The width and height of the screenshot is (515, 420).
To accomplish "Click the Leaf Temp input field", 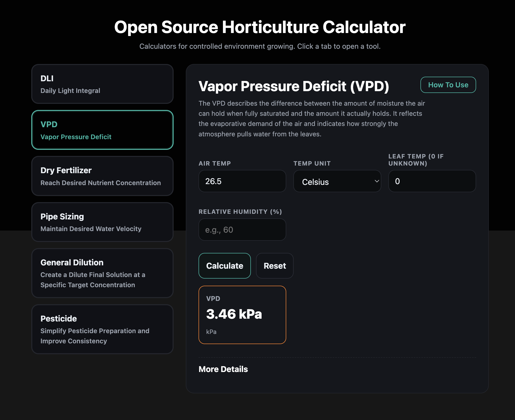I will pos(432,181).
